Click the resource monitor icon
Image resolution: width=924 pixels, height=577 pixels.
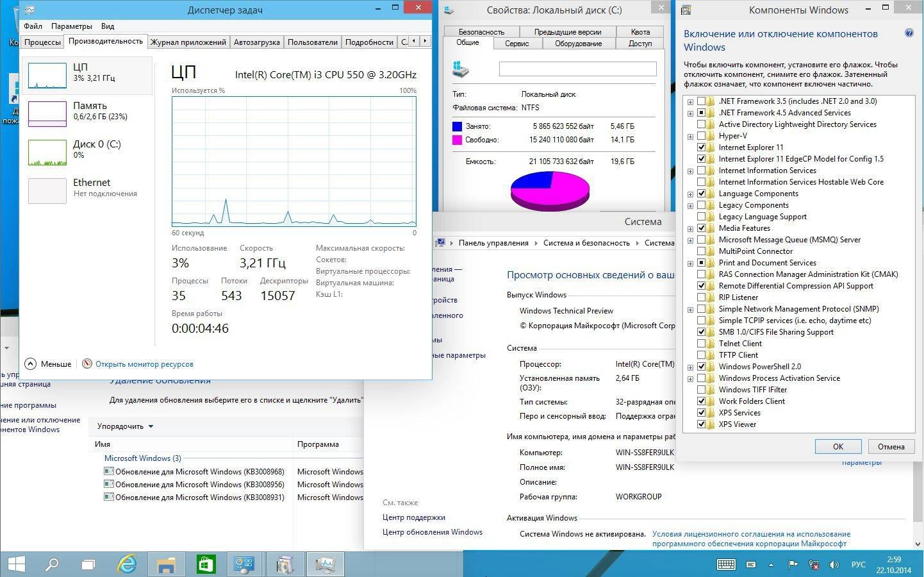[87, 364]
